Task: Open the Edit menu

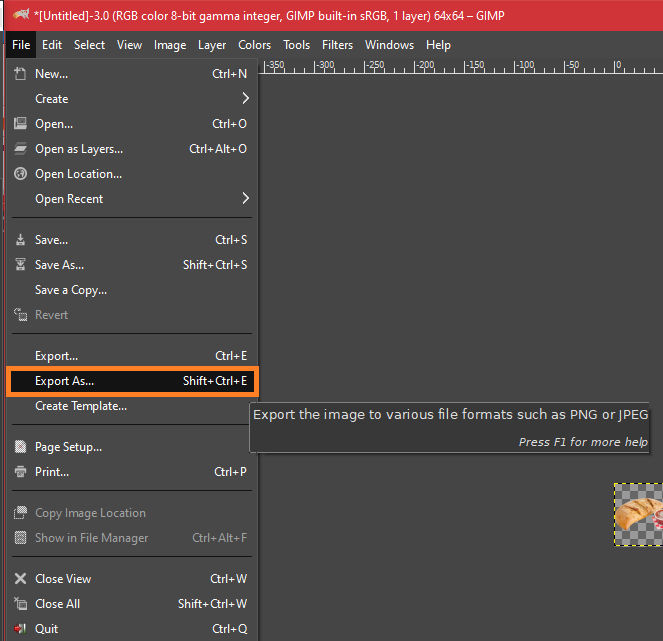Action: 52,45
